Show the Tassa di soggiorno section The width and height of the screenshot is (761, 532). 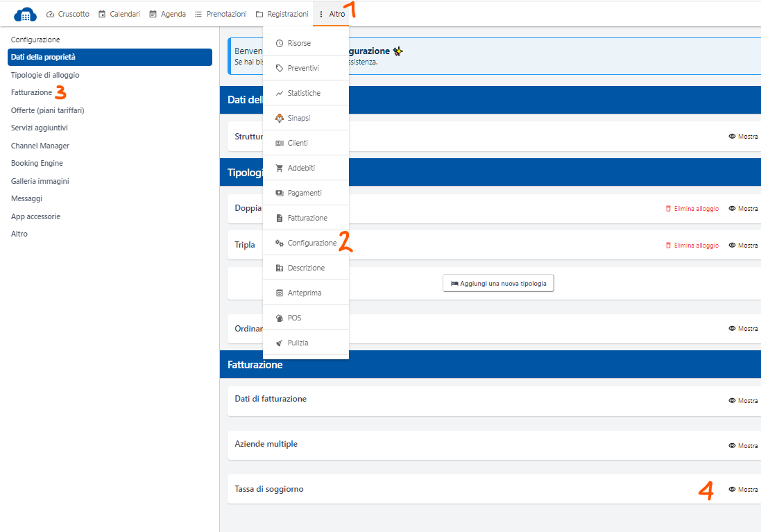(743, 490)
